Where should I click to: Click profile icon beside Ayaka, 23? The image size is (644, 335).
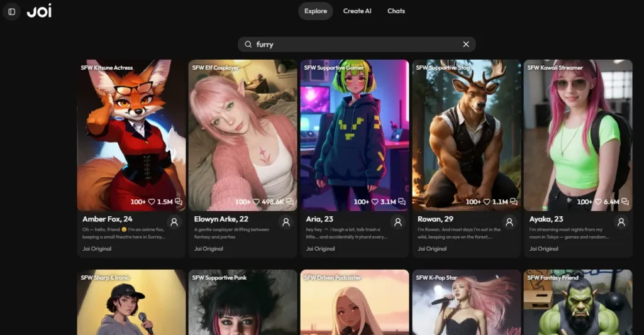621,222
